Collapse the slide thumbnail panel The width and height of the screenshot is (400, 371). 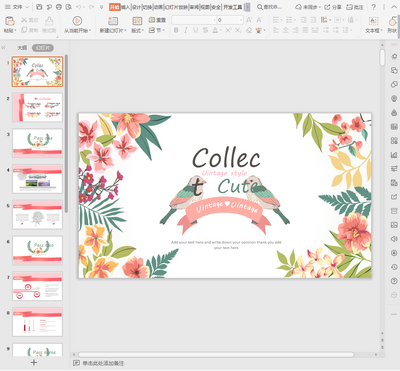pyautogui.click(x=3, y=48)
